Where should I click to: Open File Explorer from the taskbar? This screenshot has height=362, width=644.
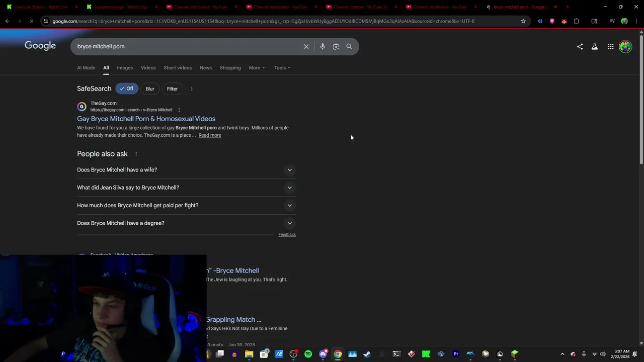(x=249, y=354)
